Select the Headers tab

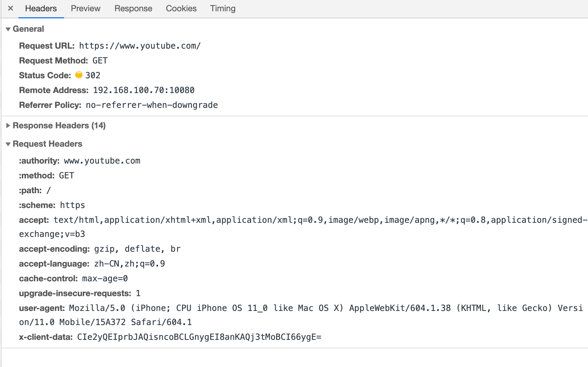pos(41,8)
